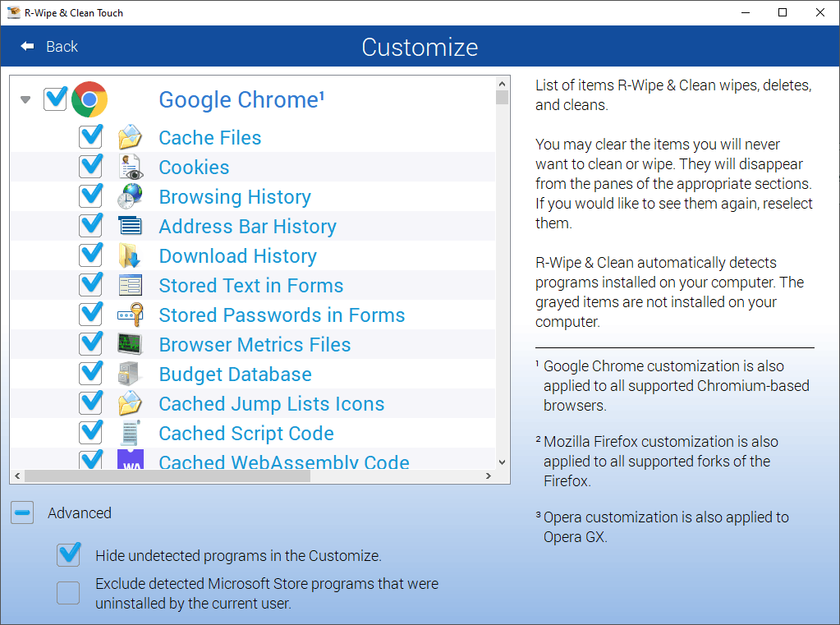Select the Cached Jump Lists Icons label
The image size is (840, 625).
point(272,403)
